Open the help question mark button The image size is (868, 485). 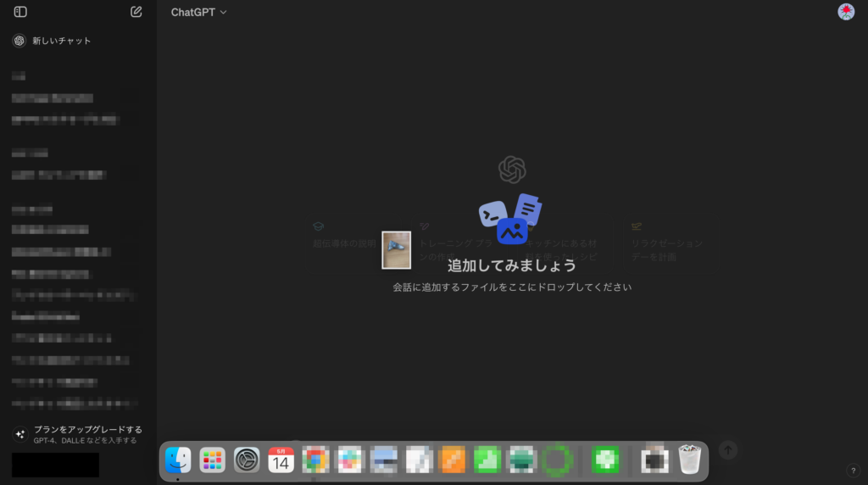coord(853,471)
